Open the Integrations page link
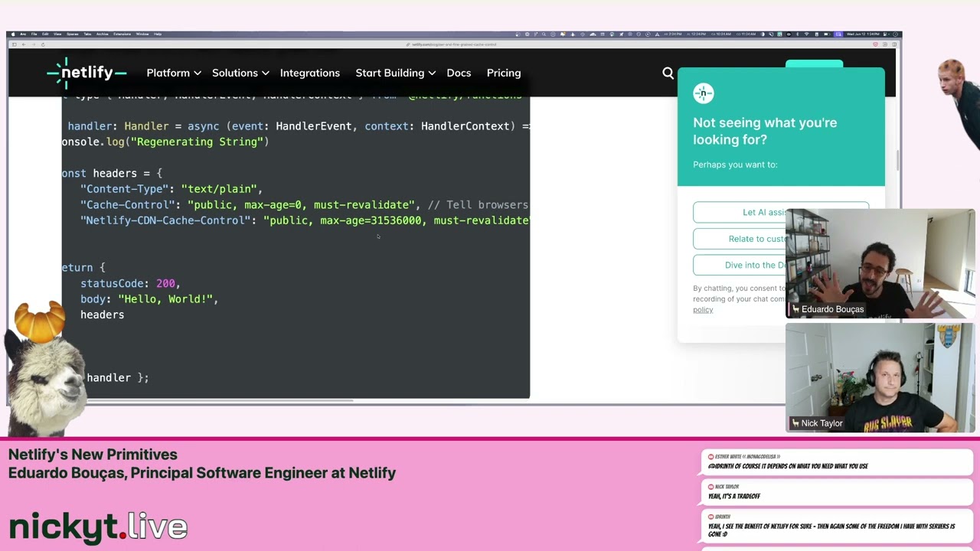Screen dimensions: 980x551 [x=310, y=73]
